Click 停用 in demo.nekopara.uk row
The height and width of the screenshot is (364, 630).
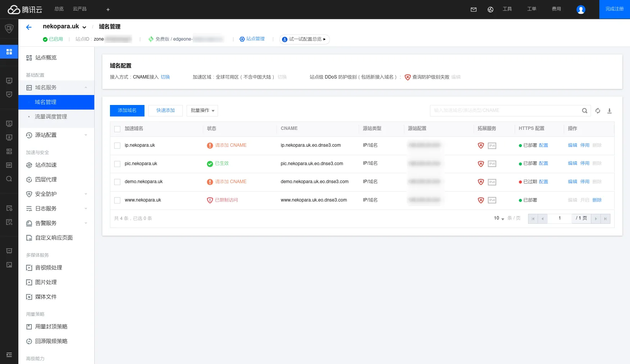coord(585,182)
